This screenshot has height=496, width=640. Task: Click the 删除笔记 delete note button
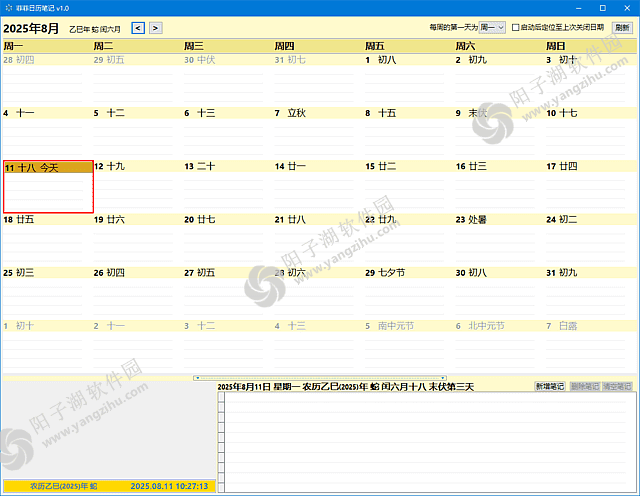(584, 386)
